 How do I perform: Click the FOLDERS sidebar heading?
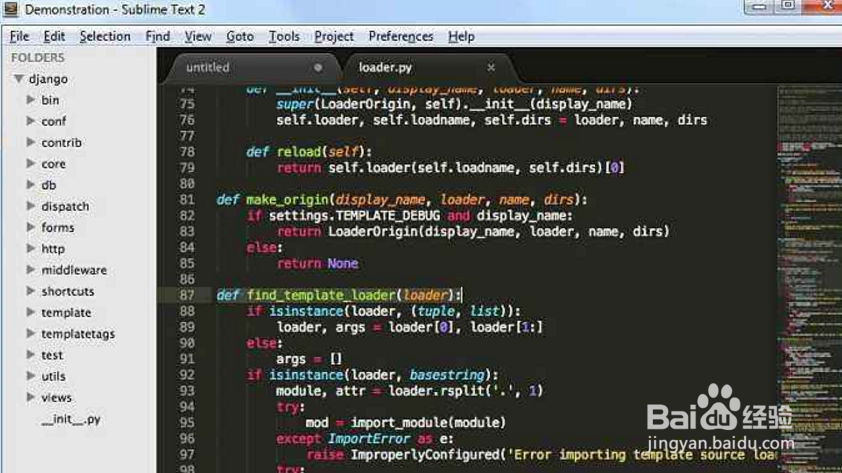point(38,57)
